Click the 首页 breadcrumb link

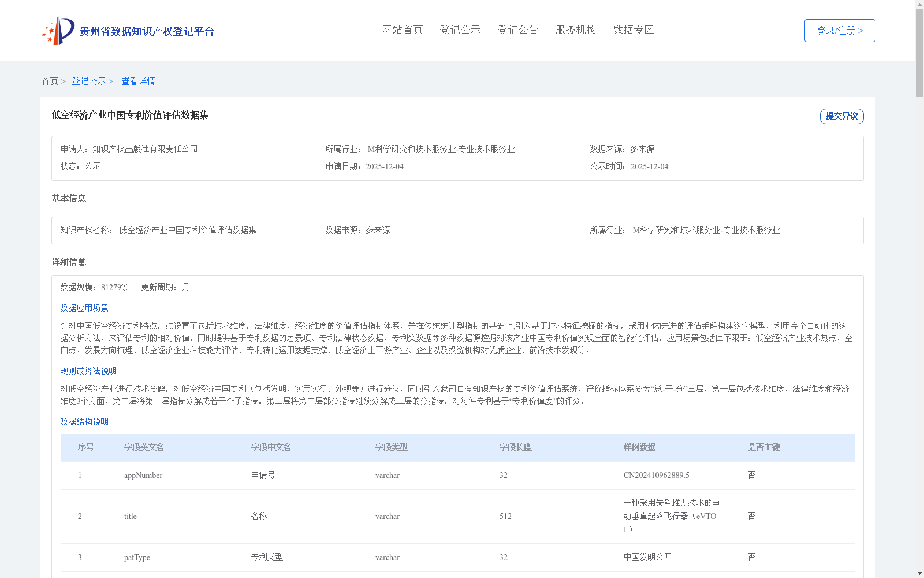[50, 81]
